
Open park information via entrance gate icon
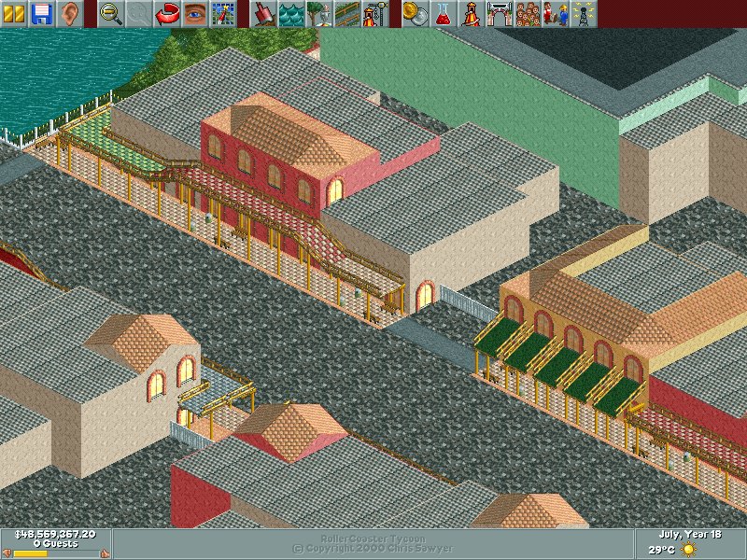(500, 14)
